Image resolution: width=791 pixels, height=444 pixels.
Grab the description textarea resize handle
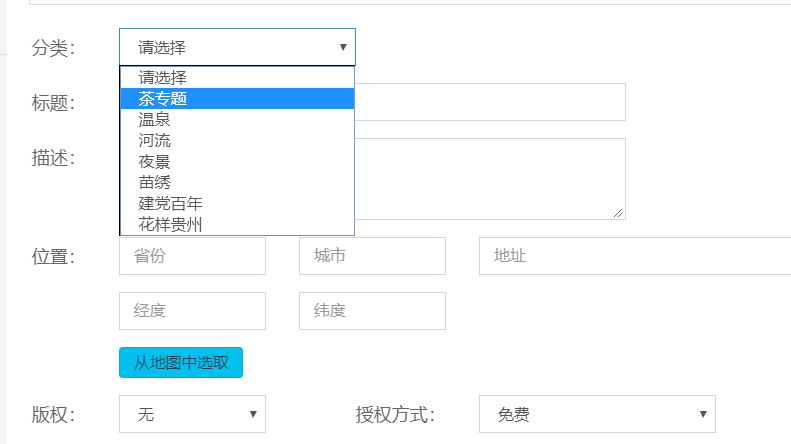point(619,213)
